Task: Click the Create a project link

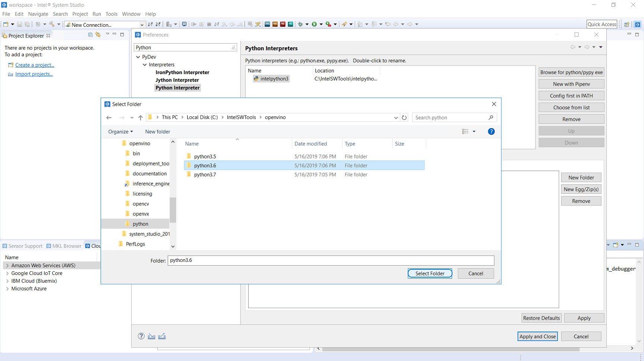Action: (35, 65)
